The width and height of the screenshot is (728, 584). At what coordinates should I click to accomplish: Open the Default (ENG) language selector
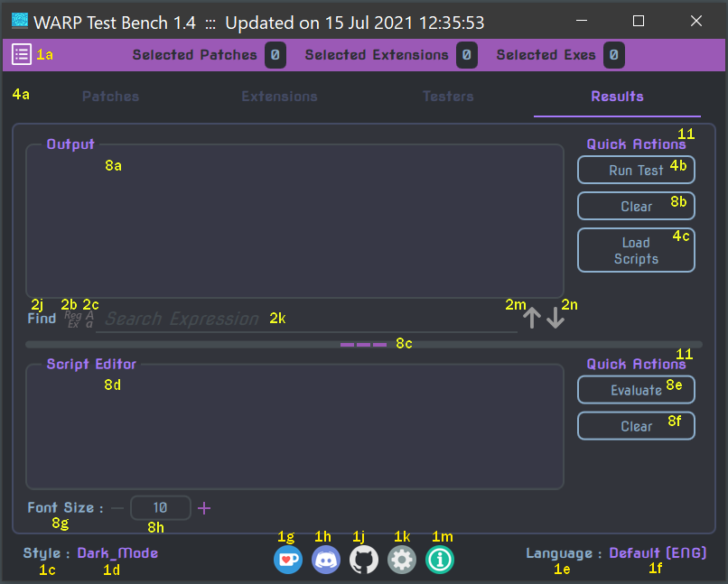[658, 553]
